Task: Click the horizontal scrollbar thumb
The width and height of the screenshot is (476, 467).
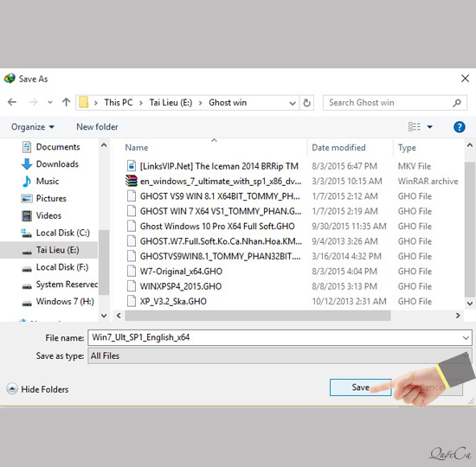Action: click(258, 316)
